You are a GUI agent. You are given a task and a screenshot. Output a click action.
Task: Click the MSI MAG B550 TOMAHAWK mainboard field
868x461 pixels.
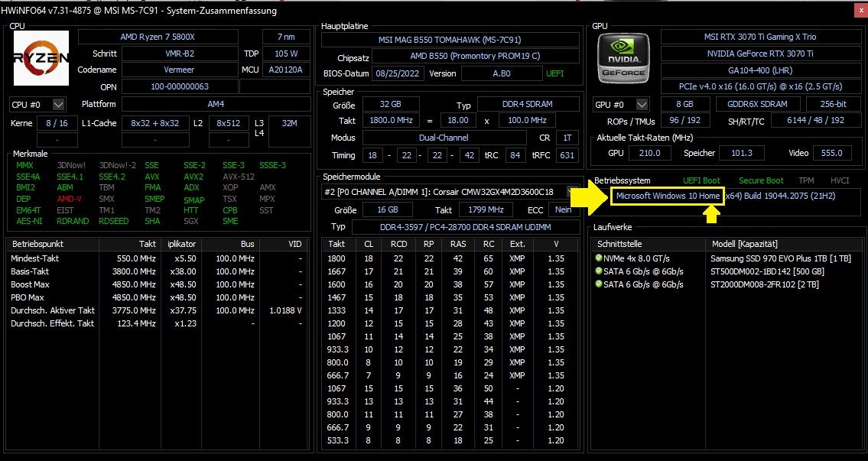tap(450, 40)
